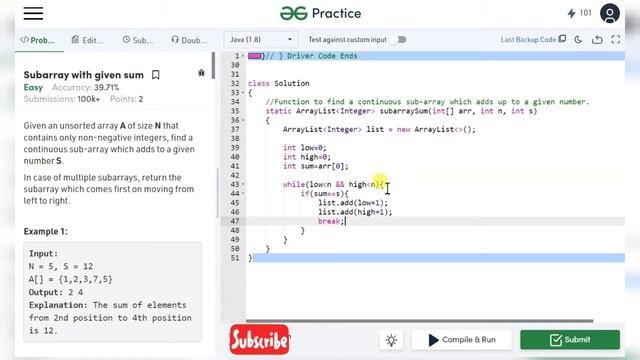
Task: Place cursor after break; on line 47
Action: pyautogui.click(x=345, y=221)
